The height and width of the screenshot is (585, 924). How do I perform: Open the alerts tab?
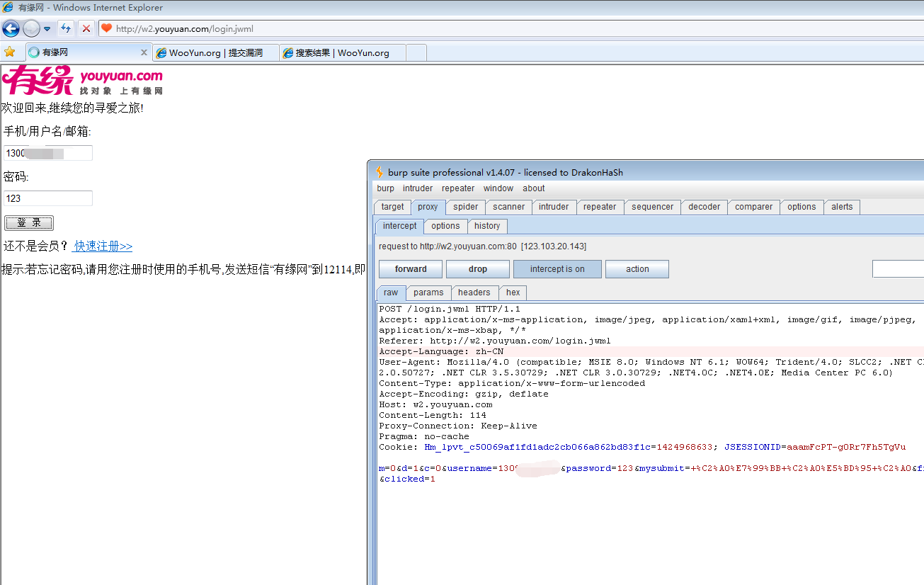tap(842, 207)
